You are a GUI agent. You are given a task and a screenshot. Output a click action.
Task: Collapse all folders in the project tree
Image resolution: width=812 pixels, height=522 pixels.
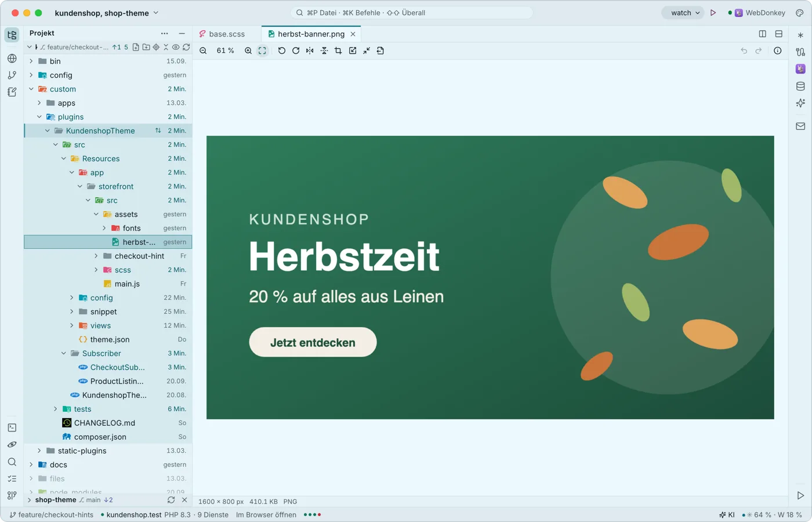(x=166, y=47)
